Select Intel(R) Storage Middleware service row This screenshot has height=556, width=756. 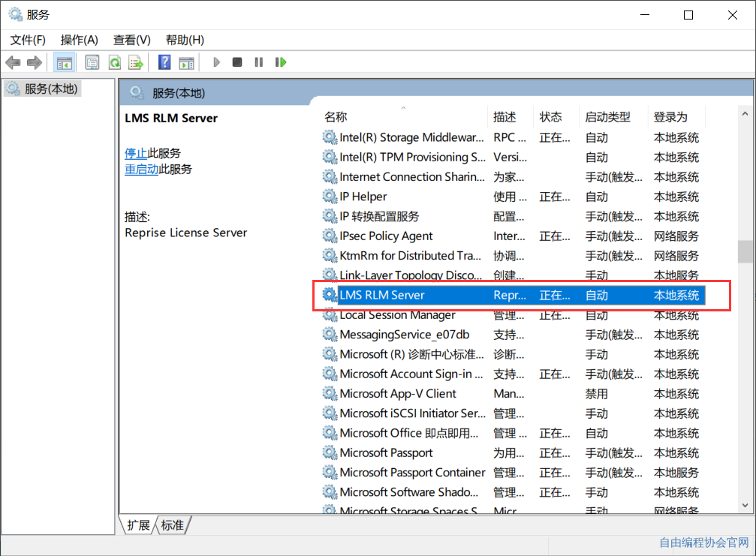click(x=513, y=137)
